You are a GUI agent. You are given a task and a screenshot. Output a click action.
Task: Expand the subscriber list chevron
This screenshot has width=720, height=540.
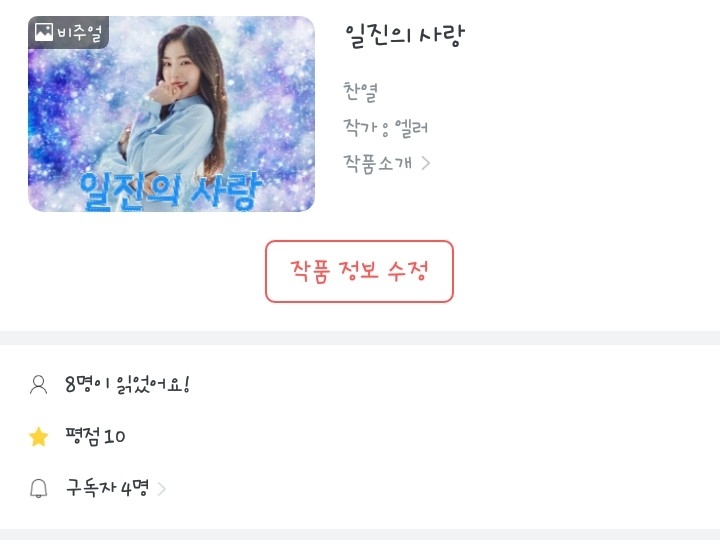(x=161, y=489)
